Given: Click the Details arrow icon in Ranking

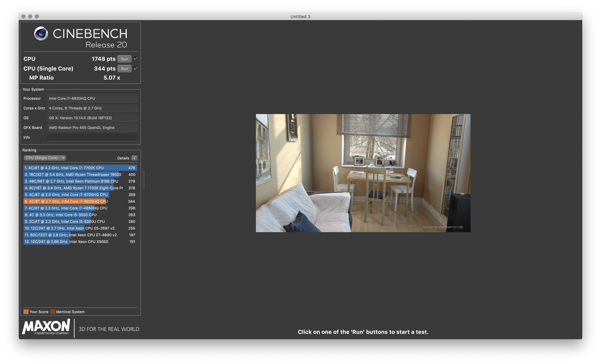Looking at the screenshot, I should (134, 158).
